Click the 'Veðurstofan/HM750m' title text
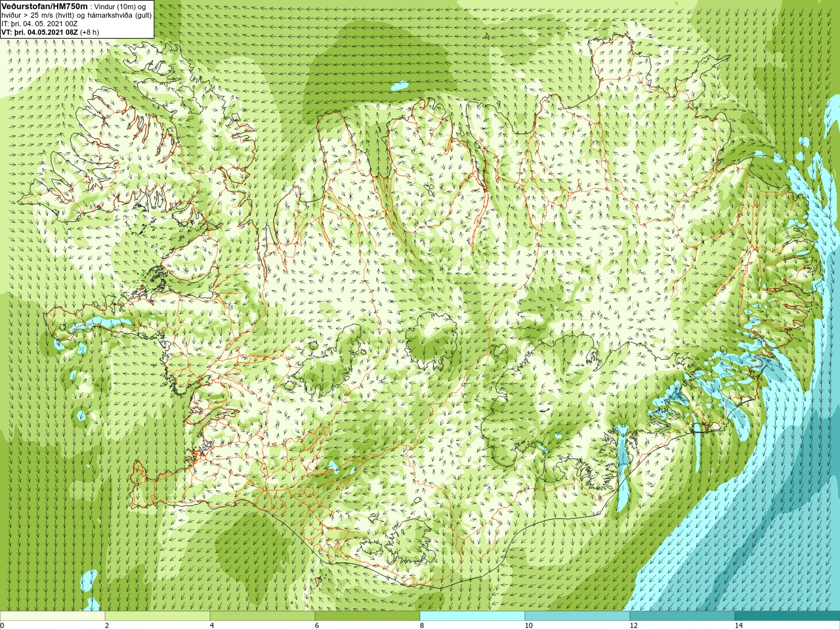 [45, 5]
